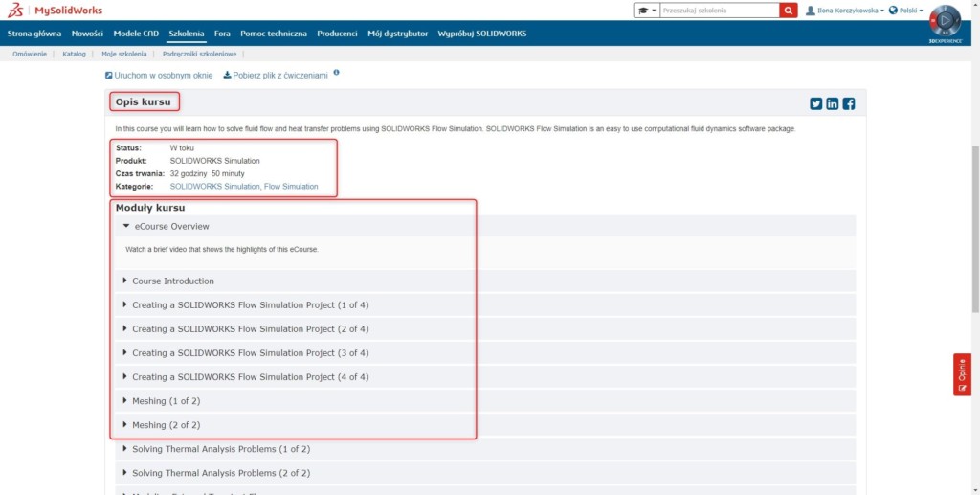
Task: Open the Producenci menu item
Action: 337,34
